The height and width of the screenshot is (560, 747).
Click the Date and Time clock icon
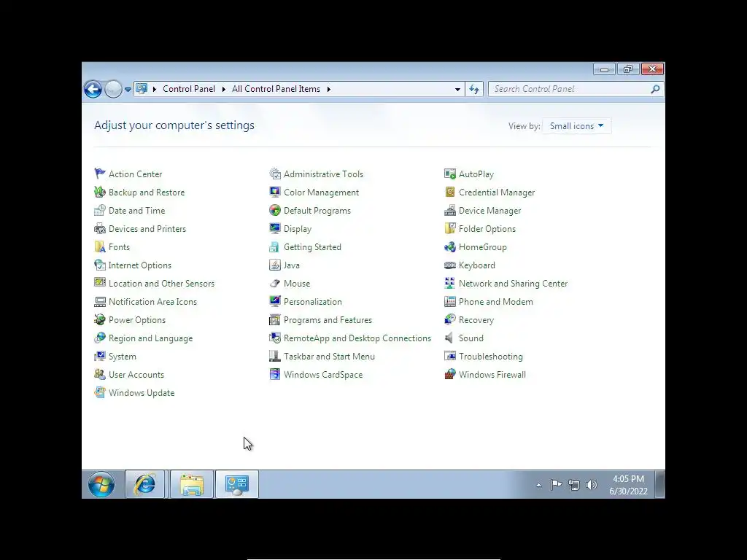(x=99, y=210)
